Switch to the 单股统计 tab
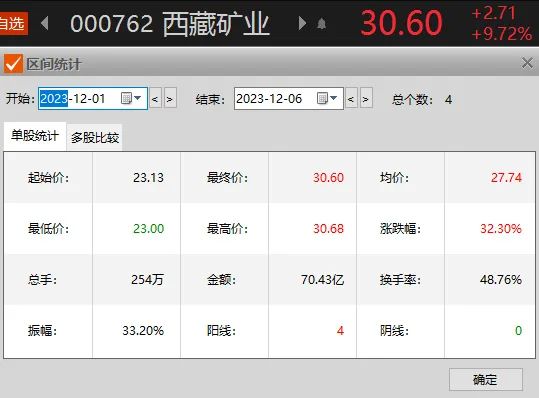This screenshot has width=539, height=398. (35, 136)
